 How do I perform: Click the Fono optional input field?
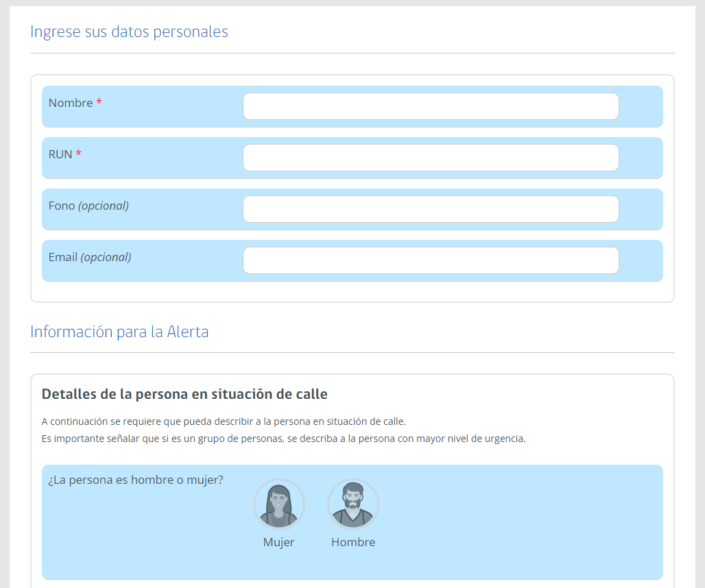click(431, 209)
